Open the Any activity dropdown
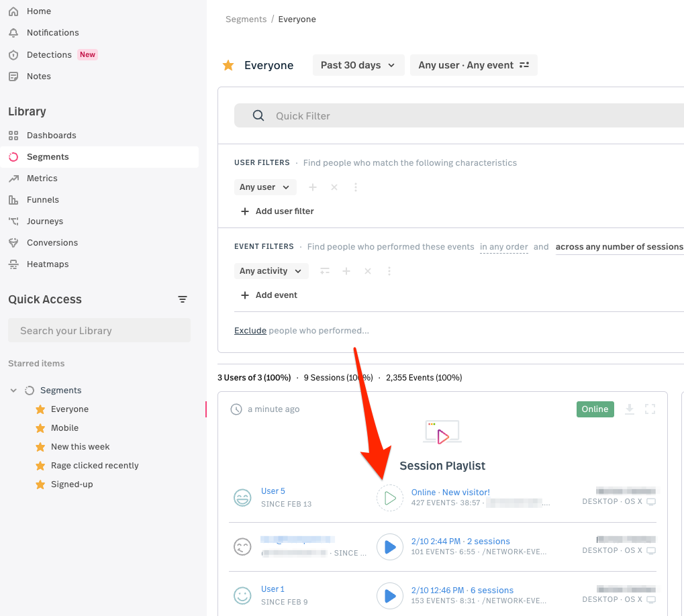The height and width of the screenshot is (616, 684). coord(271,271)
